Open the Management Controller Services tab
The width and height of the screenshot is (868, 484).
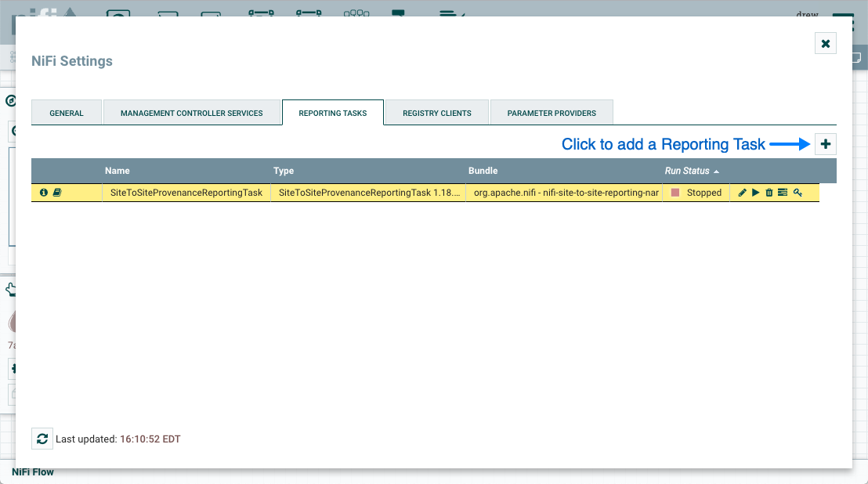click(192, 113)
